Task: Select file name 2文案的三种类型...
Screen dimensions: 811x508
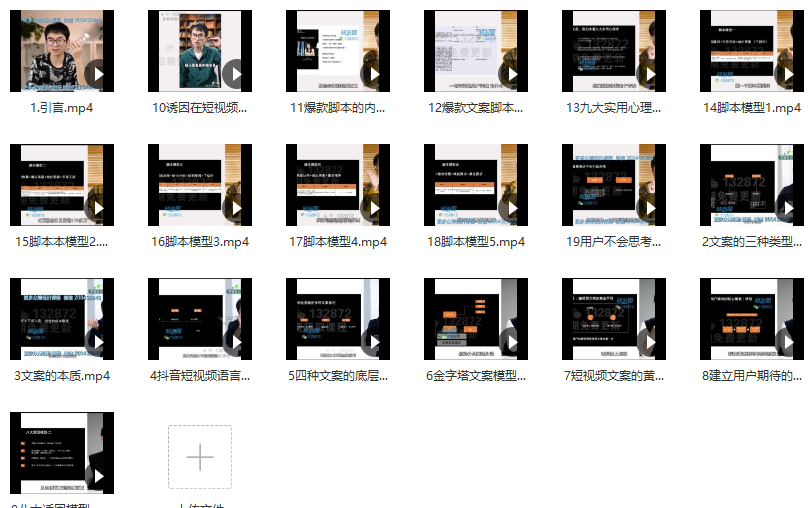Action: click(752, 242)
